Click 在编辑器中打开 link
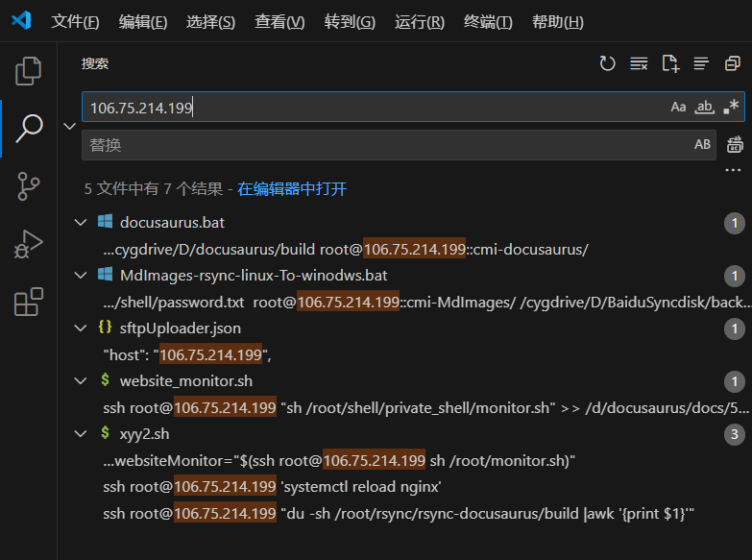This screenshot has width=752, height=560. tap(292, 188)
